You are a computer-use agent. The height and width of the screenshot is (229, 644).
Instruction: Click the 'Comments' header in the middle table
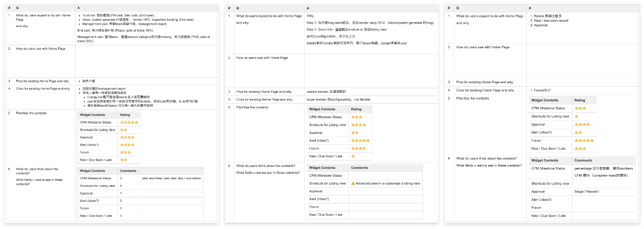[x=359, y=168]
